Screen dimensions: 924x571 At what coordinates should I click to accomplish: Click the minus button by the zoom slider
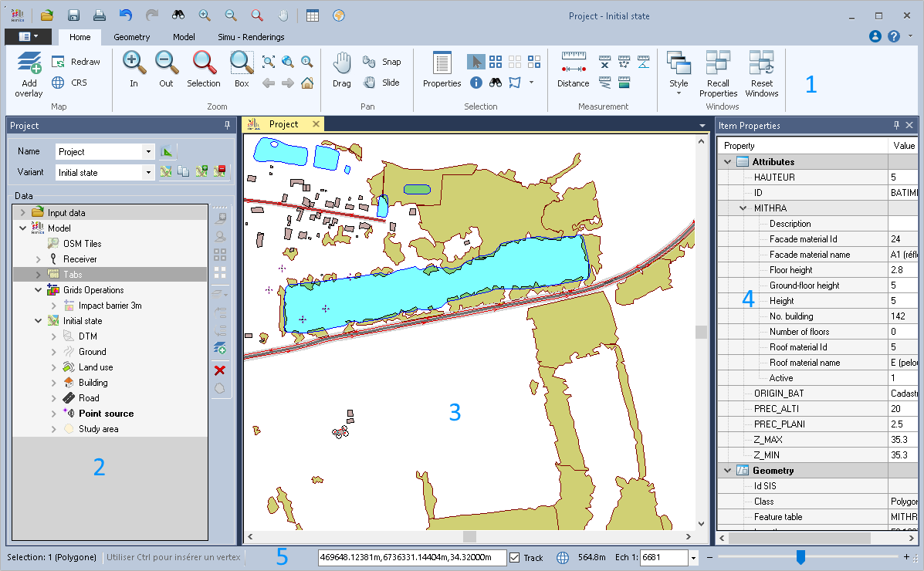[x=709, y=557]
